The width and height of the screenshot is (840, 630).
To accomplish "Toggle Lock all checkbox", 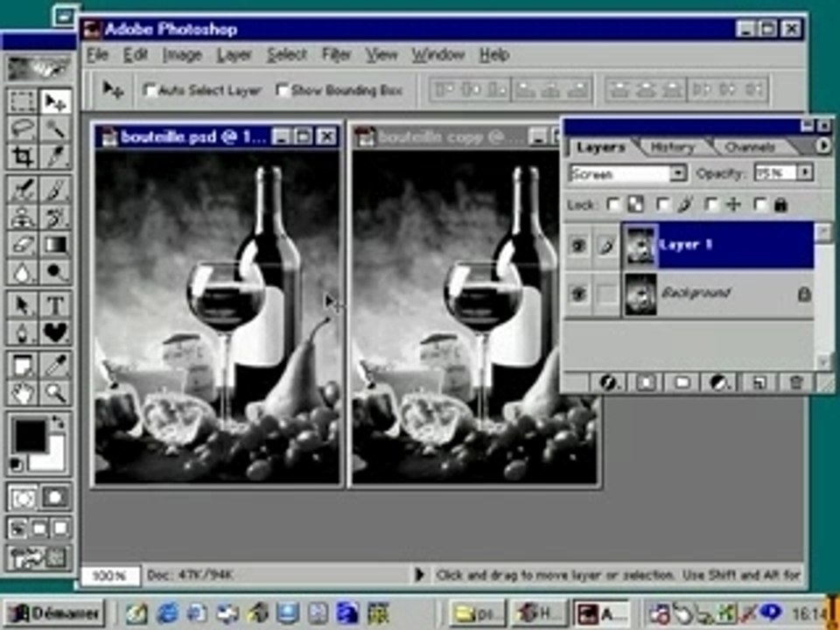I will pos(759,204).
